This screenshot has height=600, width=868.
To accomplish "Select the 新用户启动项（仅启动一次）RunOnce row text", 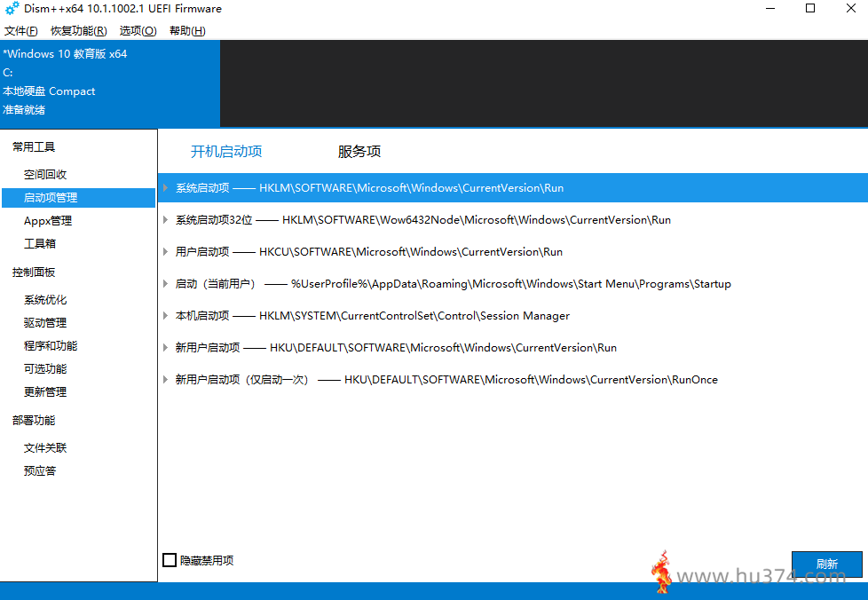I will [x=446, y=380].
